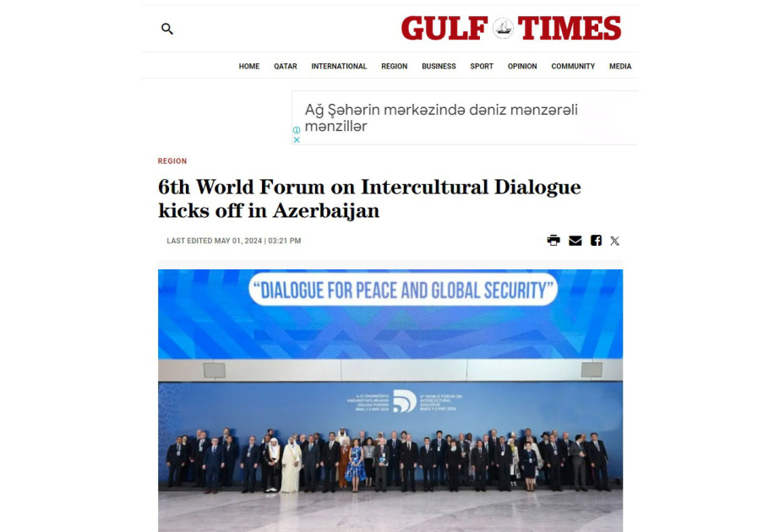Image resolution: width=780 pixels, height=532 pixels.
Task: Navigate to BUSINESS section
Action: click(439, 66)
